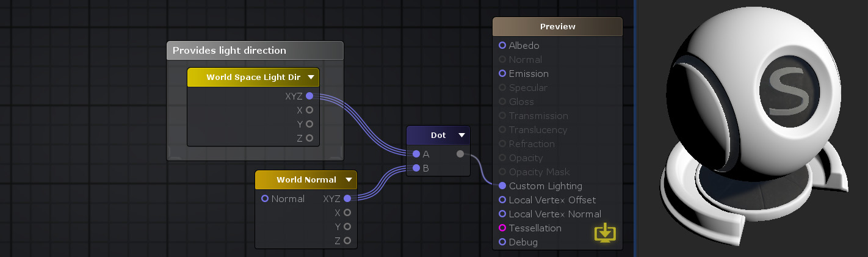Click the Local Vertex Normal port
Viewport: 868px width, 257px height.
tap(502, 214)
